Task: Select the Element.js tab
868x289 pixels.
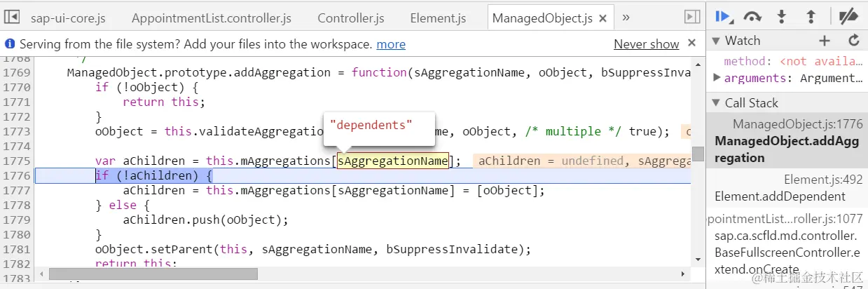Action: point(439,18)
